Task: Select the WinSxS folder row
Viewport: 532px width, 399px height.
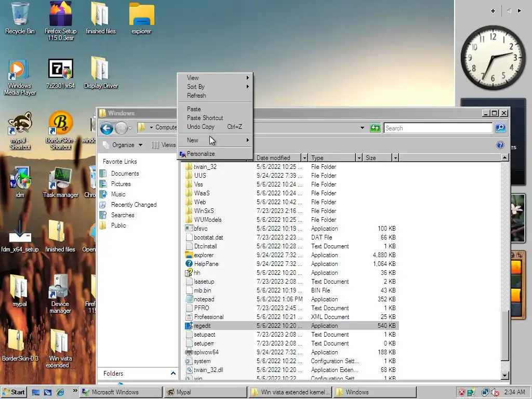Action: point(291,211)
